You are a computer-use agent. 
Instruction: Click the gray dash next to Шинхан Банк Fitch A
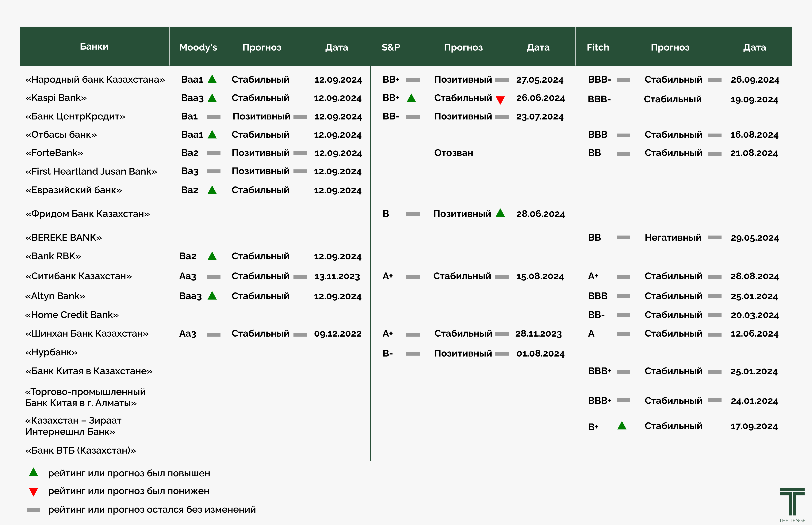pos(623,334)
